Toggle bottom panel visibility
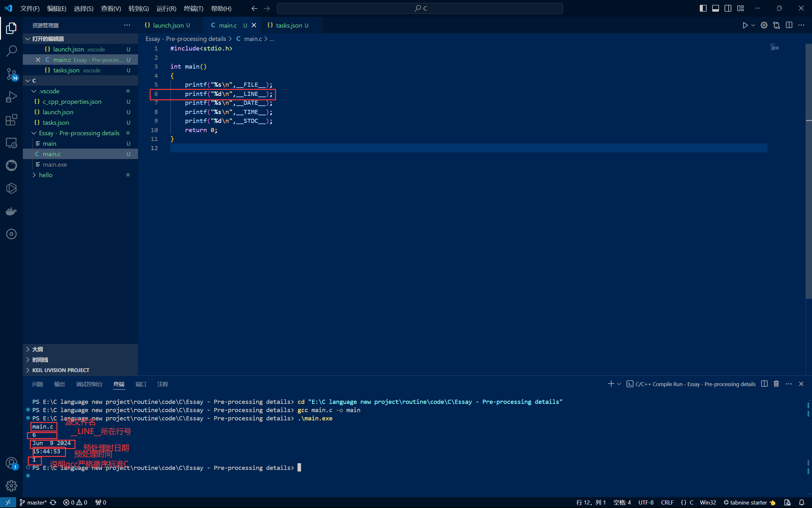Image resolution: width=812 pixels, height=508 pixels. tap(715, 8)
